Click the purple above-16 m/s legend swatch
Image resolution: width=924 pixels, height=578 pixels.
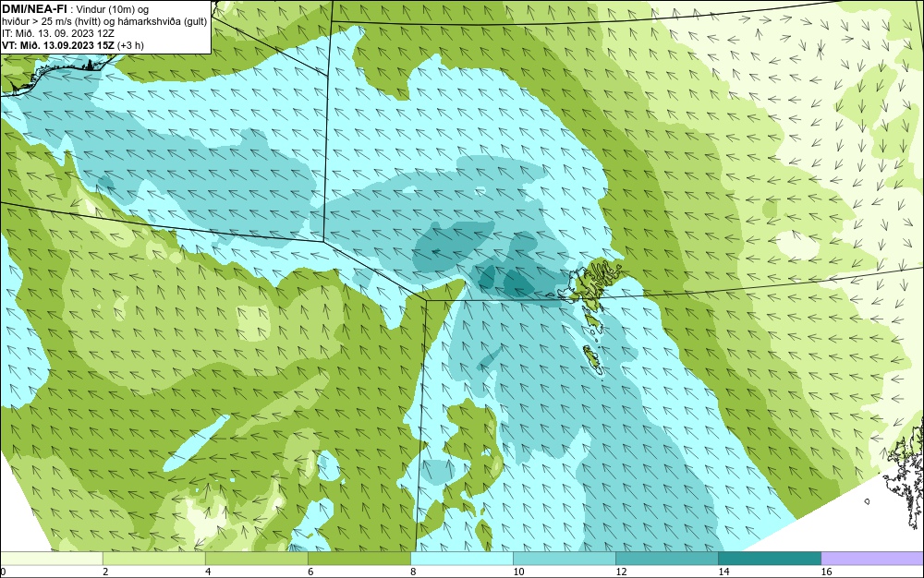(x=872, y=558)
